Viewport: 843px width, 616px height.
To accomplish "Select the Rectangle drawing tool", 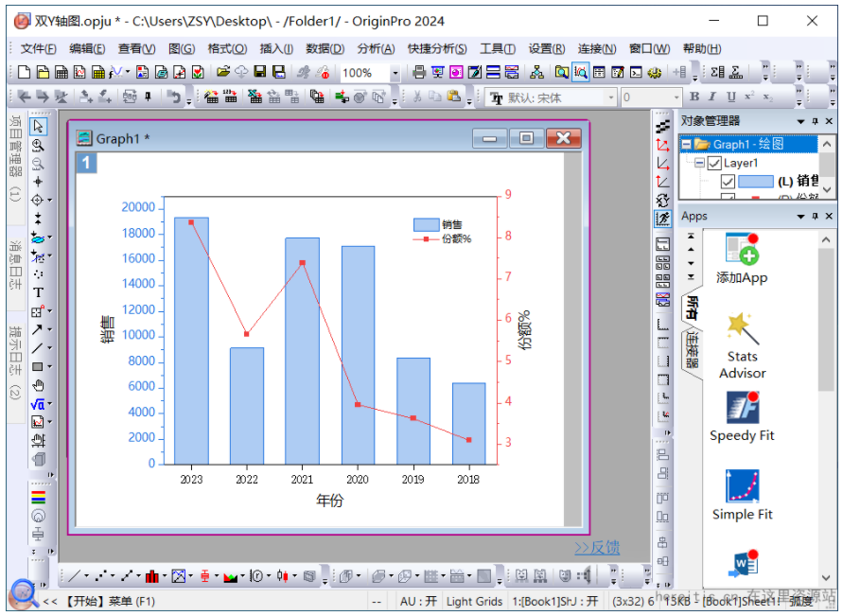I will [37, 366].
